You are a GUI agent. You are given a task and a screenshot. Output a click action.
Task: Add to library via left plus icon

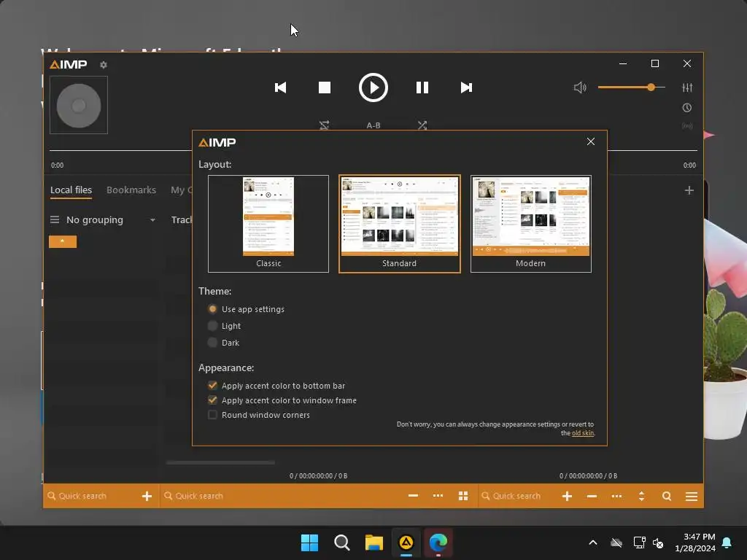147,496
